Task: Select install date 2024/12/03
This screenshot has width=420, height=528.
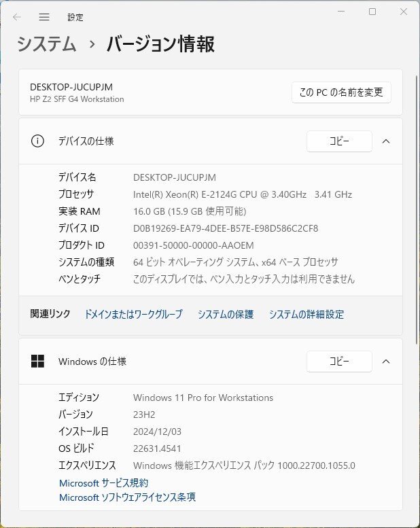Action: pos(157,432)
